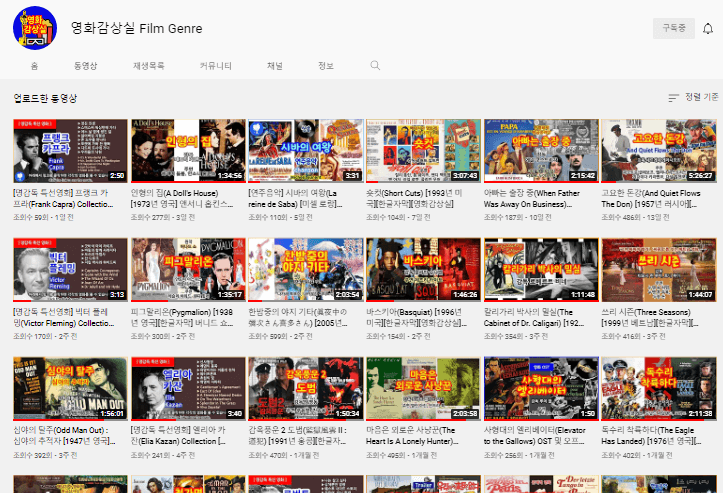Click '조회수 486회 · 13일 전' metadata text
The image size is (723, 493).
pos(635,217)
